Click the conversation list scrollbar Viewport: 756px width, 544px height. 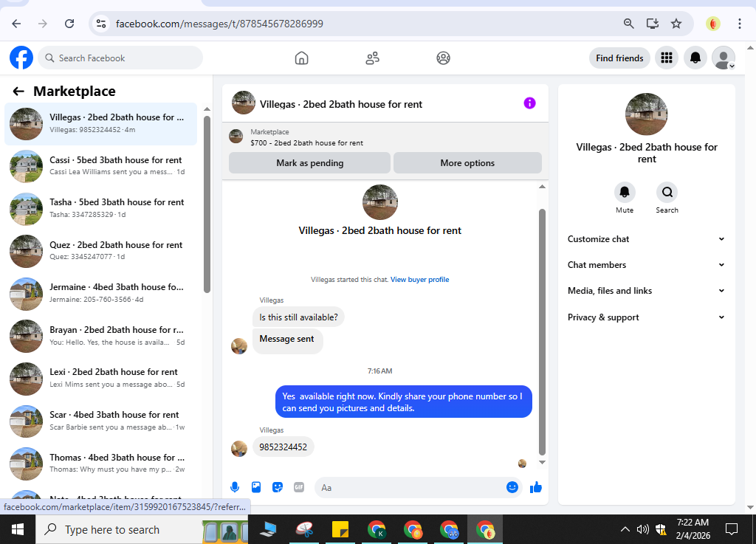click(207, 204)
